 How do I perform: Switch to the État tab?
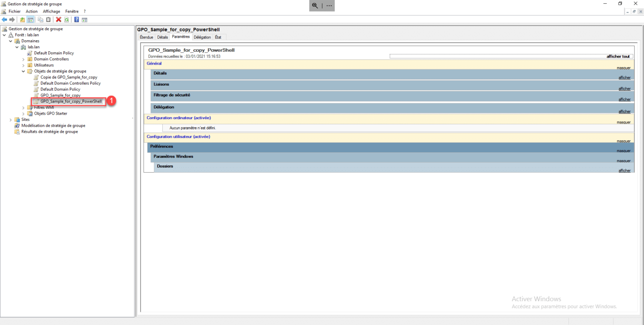[x=218, y=37]
